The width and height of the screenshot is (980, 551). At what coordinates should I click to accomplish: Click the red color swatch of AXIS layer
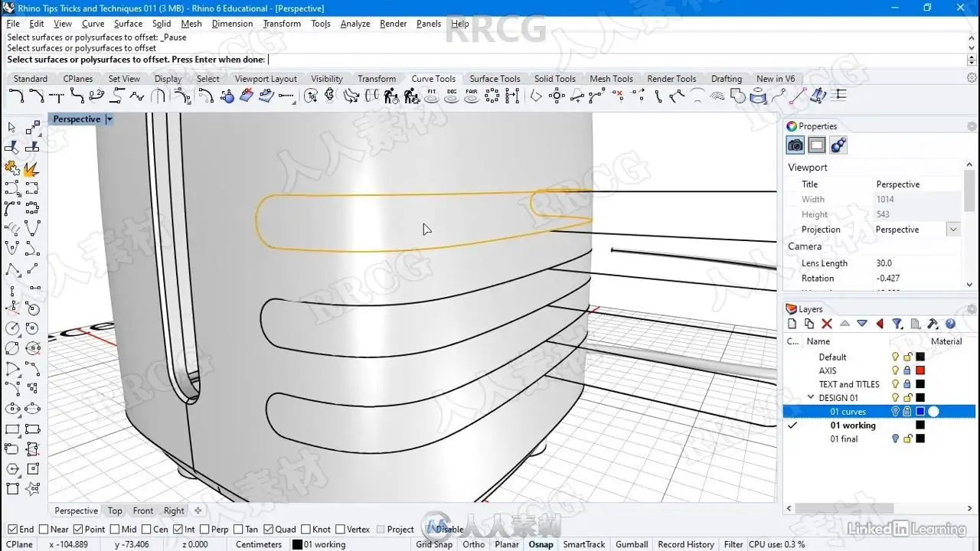pos(920,370)
